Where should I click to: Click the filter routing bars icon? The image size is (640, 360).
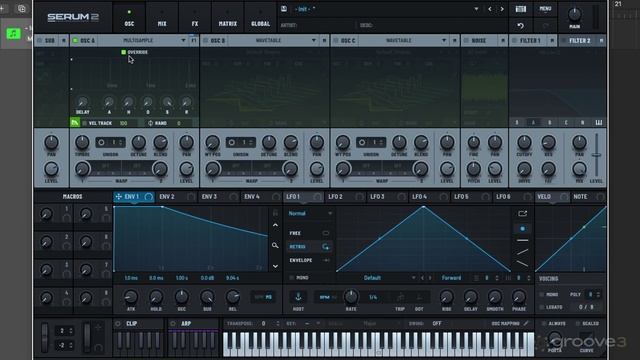point(598,122)
